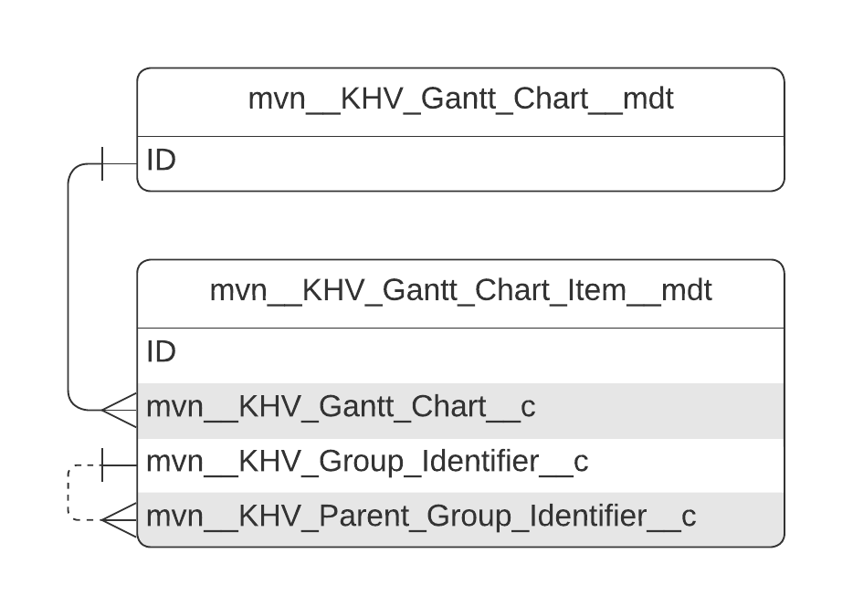Select the mvn__KHV_Gantt_Chart__mdt table title
Image resolution: width=853 pixels, height=616 pixels.
460,99
